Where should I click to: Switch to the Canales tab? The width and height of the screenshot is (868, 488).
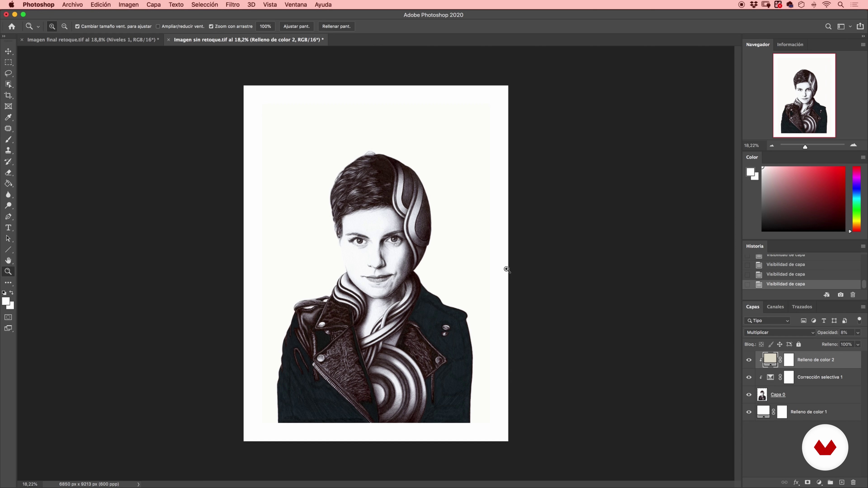775,307
